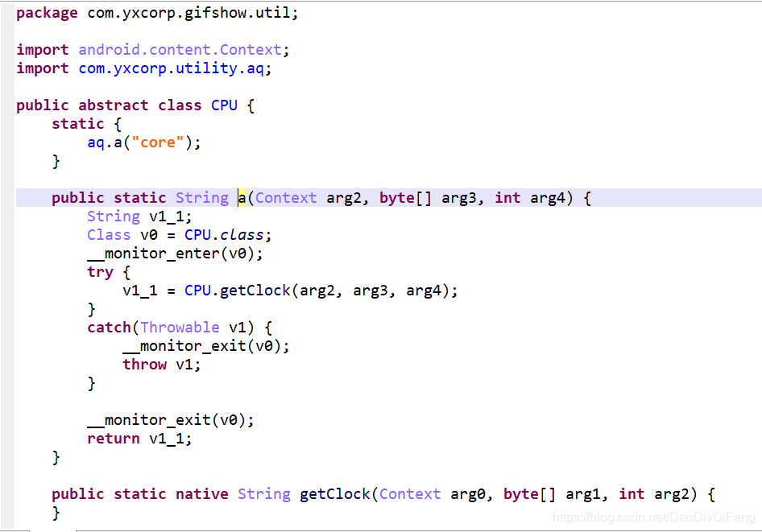This screenshot has width=762, height=532.
Task: Click 'arg3' in method a's signature
Action: coord(459,198)
